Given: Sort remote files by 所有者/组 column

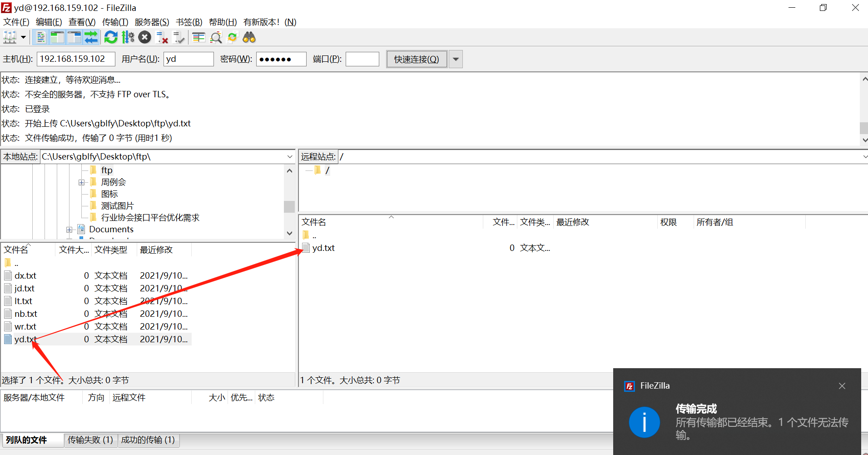Looking at the screenshot, I should point(749,222).
